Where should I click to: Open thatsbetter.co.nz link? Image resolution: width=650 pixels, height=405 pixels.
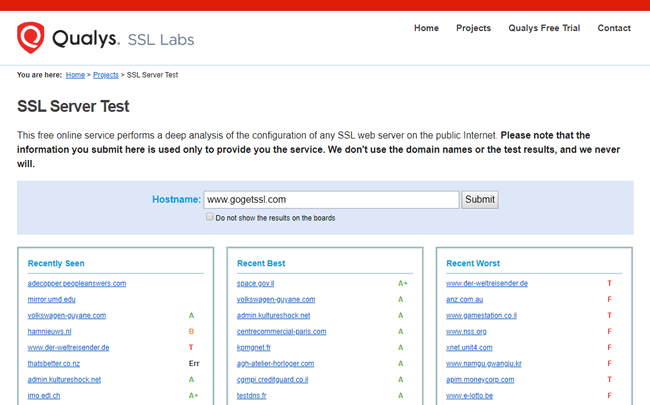54,364
